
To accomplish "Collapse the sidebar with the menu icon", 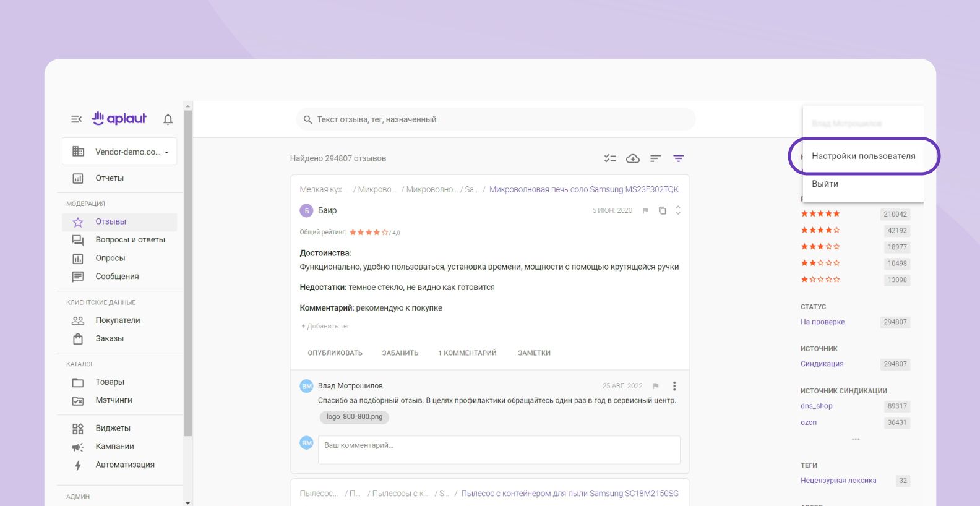I will point(76,119).
